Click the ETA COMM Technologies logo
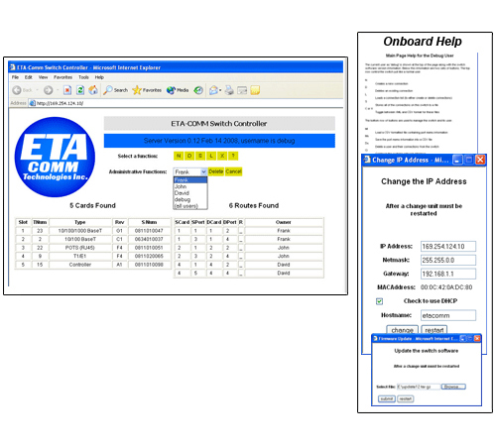 pos(55,157)
